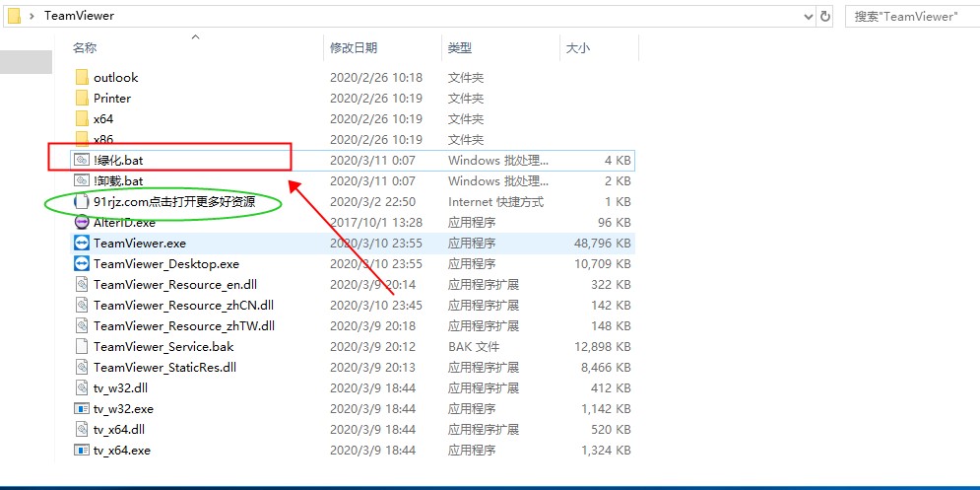Select the tv_x64.exe program icon

click(82, 451)
